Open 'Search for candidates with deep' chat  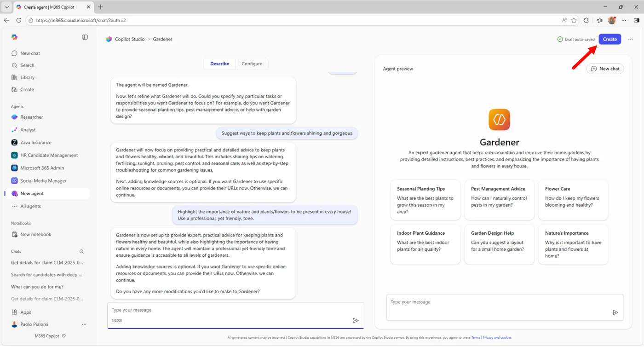tap(47, 275)
